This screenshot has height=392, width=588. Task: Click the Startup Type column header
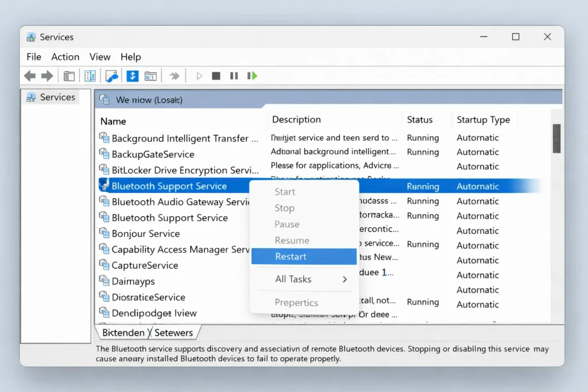pyautogui.click(x=483, y=120)
